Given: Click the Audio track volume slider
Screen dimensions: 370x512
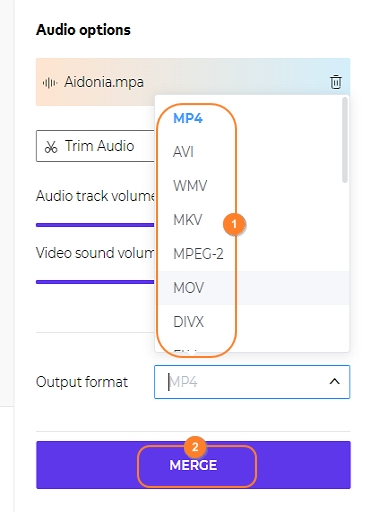Looking at the screenshot, I should pyautogui.click(x=95, y=225).
